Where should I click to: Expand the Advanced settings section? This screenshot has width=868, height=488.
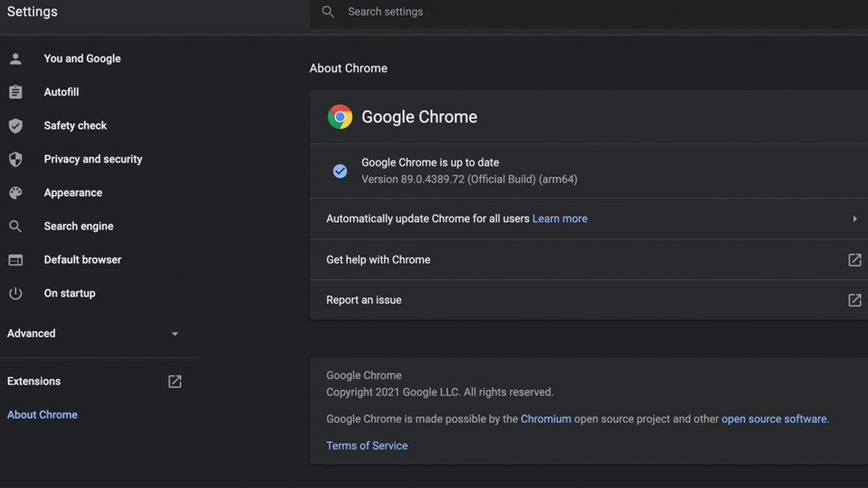pyautogui.click(x=174, y=333)
